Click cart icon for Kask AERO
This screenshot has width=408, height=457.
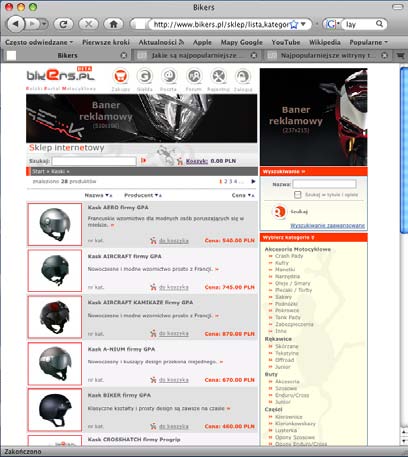tap(153, 240)
